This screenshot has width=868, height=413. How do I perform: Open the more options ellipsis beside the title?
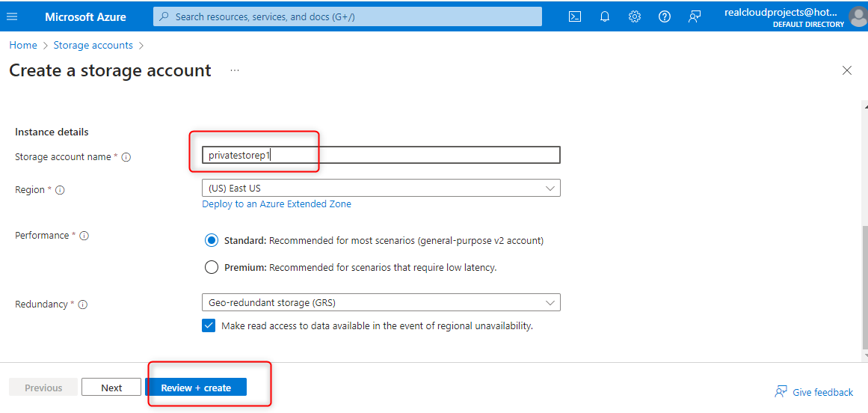tap(235, 70)
